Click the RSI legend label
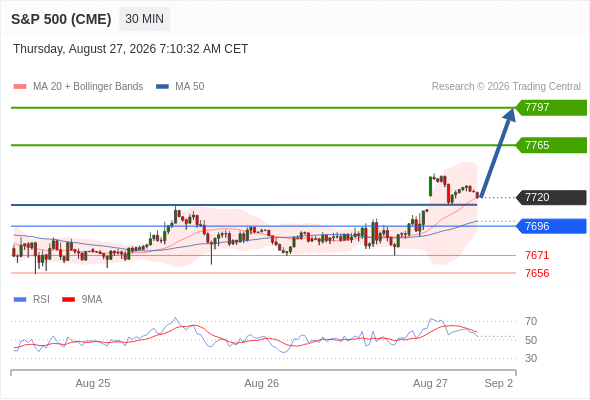This screenshot has height=400, width=590. point(41,300)
